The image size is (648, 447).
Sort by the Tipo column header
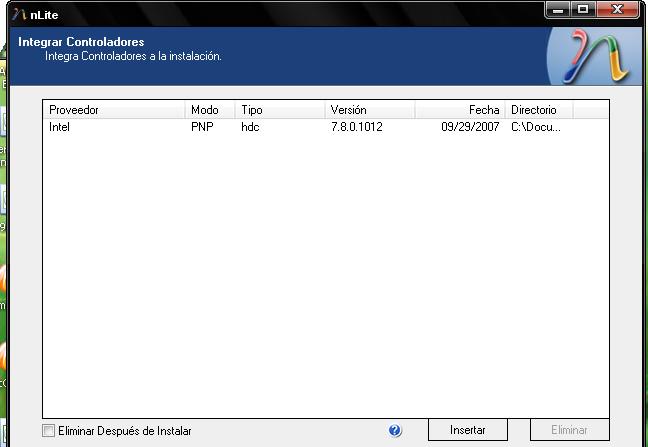click(x=280, y=110)
